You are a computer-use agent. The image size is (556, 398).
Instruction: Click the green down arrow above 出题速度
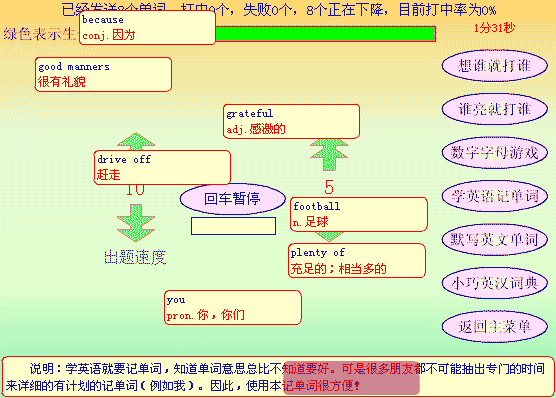point(136,223)
